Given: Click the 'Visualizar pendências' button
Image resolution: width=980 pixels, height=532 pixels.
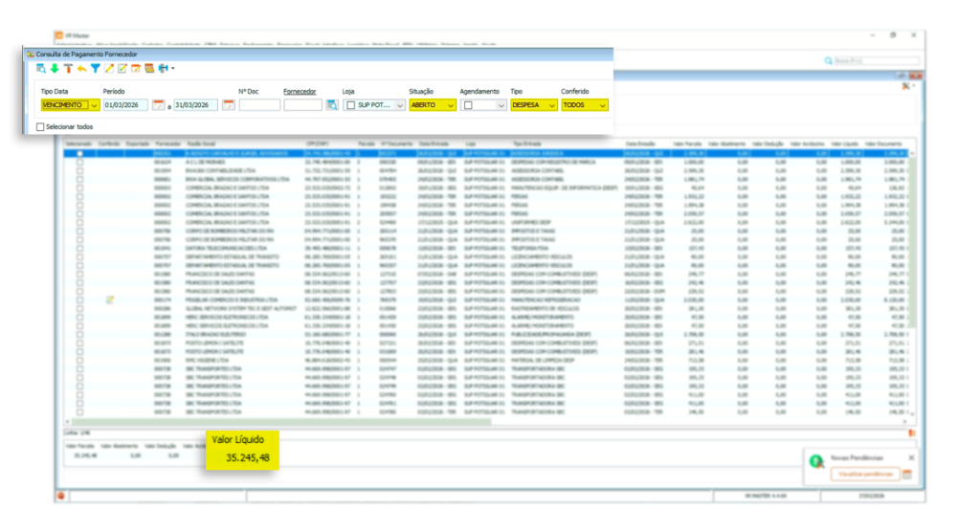Looking at the screenshot, I should coord(863,474).
